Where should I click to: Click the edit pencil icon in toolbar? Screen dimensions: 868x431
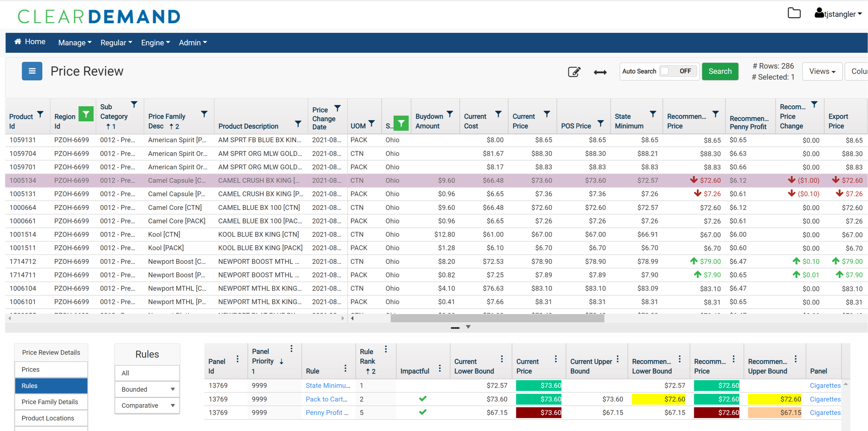(x=574, y=72)
